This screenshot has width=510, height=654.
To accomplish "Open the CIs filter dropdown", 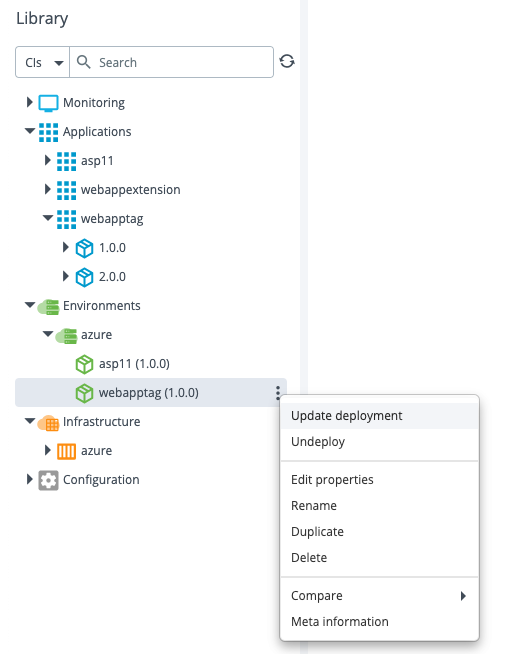I will [x=43, y=62].
